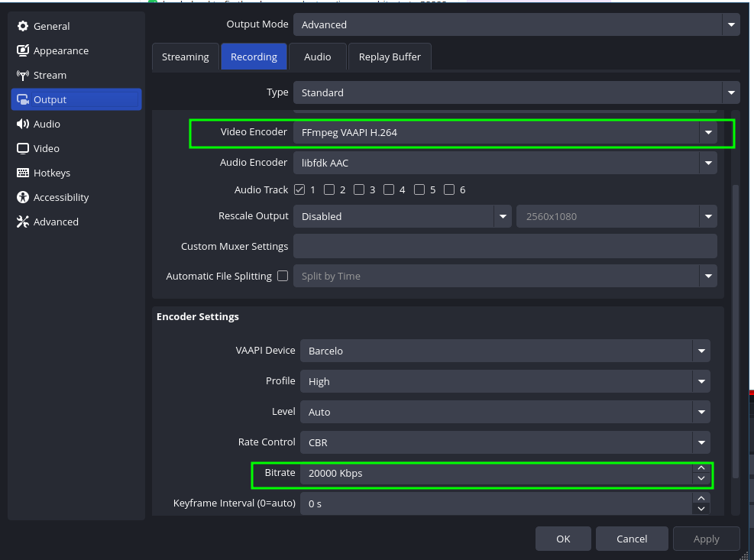Switch to the Audio output tab

tap(317, 57)
